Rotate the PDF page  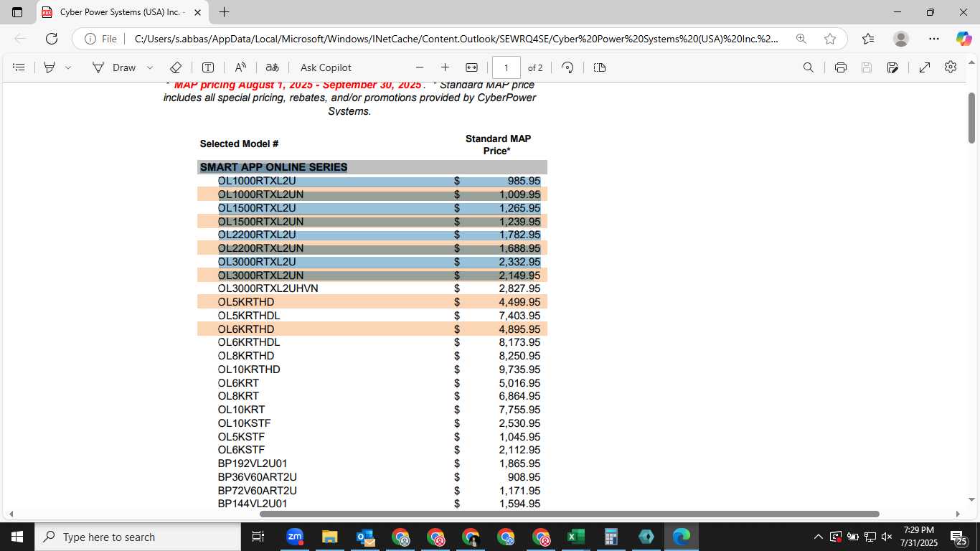[x=567, y=67]
